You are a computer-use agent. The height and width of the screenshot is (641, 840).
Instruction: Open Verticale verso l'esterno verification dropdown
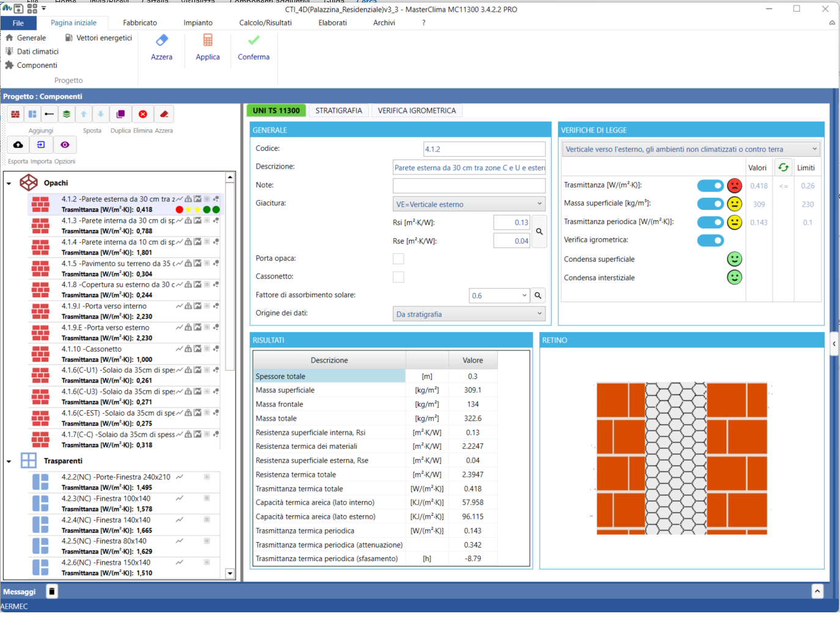(691, 149)
